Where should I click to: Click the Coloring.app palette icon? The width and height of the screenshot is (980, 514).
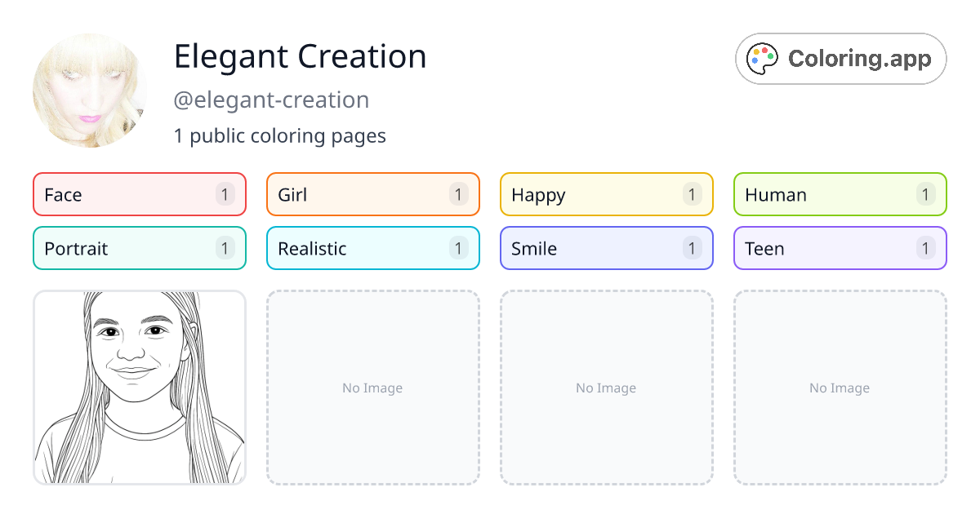pyautogui.click(x=764, y=59)
